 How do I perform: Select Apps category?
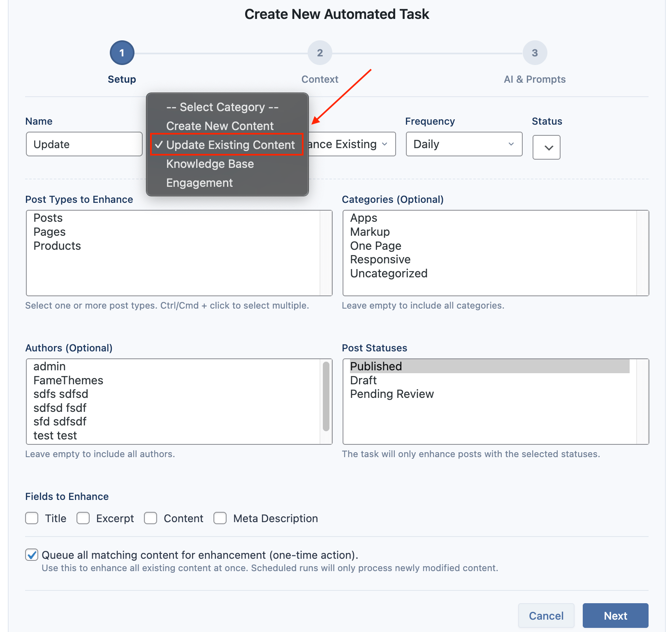[490, 218]
